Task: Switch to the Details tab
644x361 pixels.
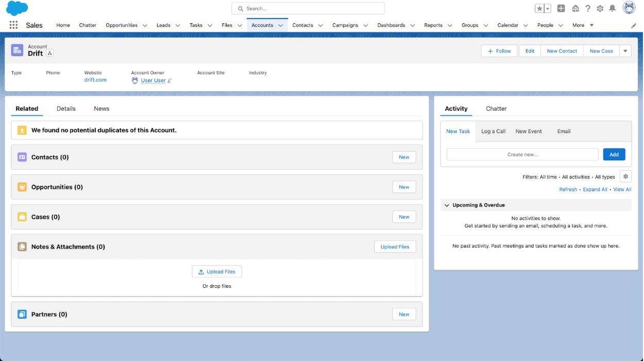Action: coord(66,109)
